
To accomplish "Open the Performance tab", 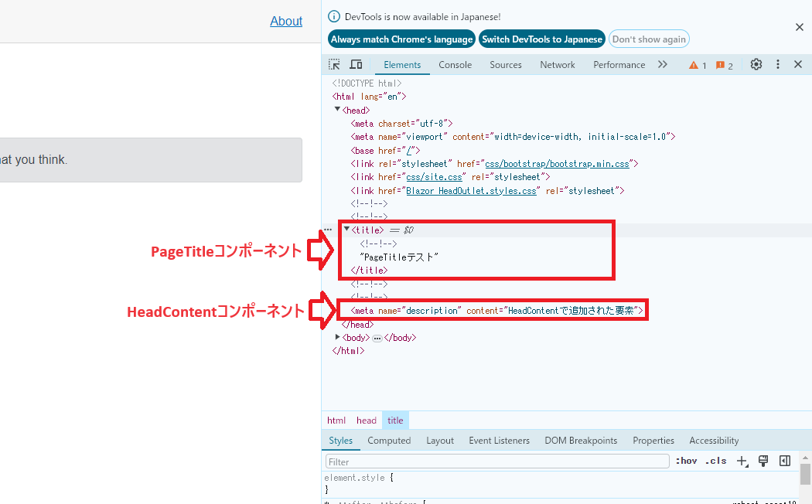I will click(x=619, y=65).
